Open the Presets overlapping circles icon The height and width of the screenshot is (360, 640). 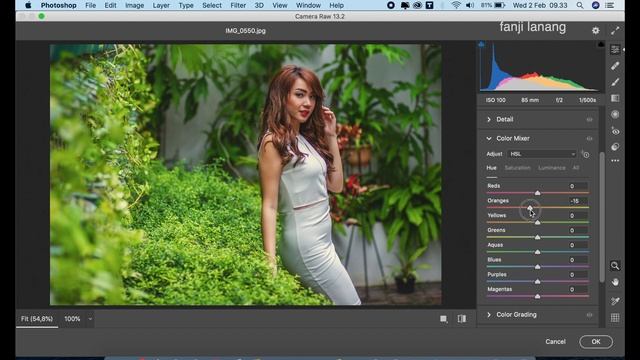pos(615,147)
